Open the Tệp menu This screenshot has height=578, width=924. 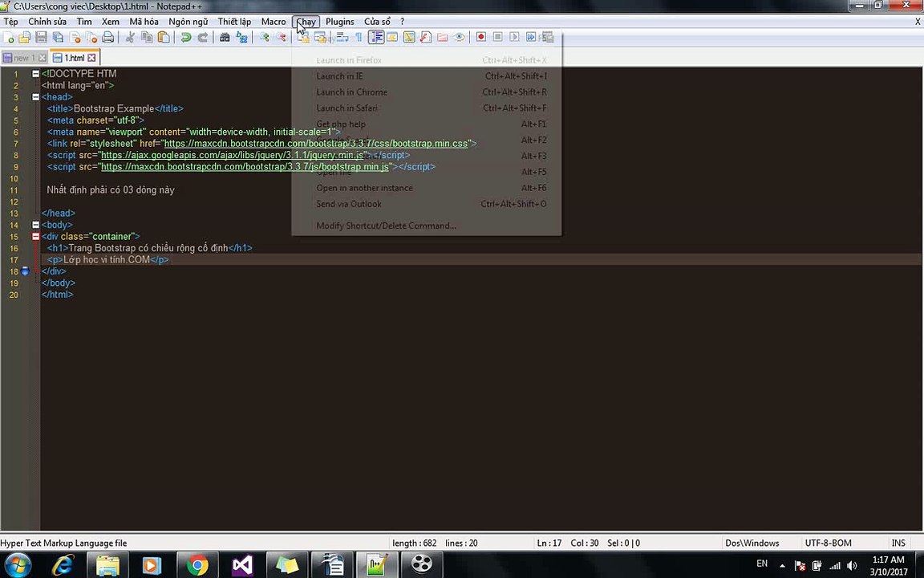pos(10,22)
